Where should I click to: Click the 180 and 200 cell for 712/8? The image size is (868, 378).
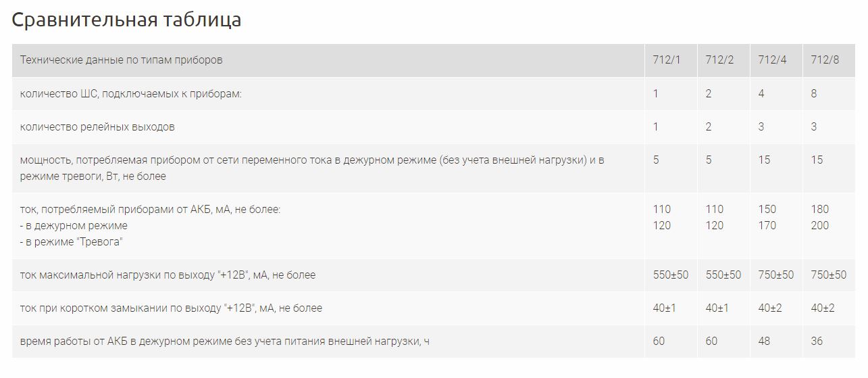point(820,218)
